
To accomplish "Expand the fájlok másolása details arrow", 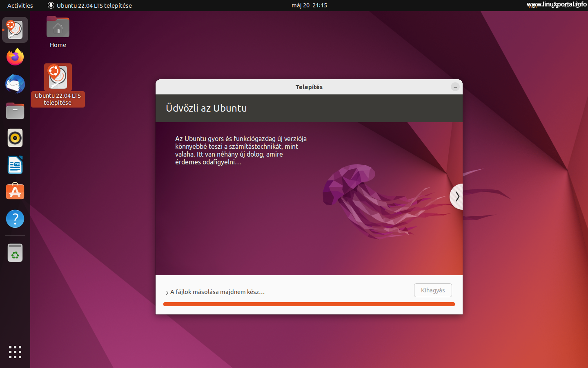I will (x=167, y=292).
